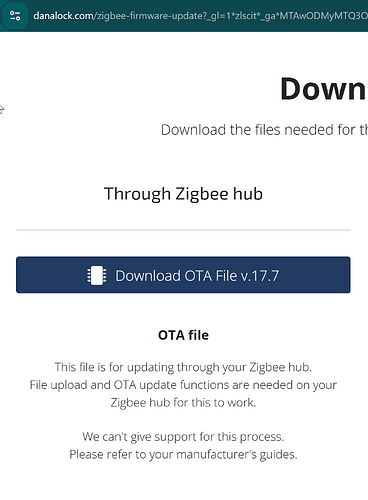Click Please refer to your manufacturer's guides

point(183,454)
